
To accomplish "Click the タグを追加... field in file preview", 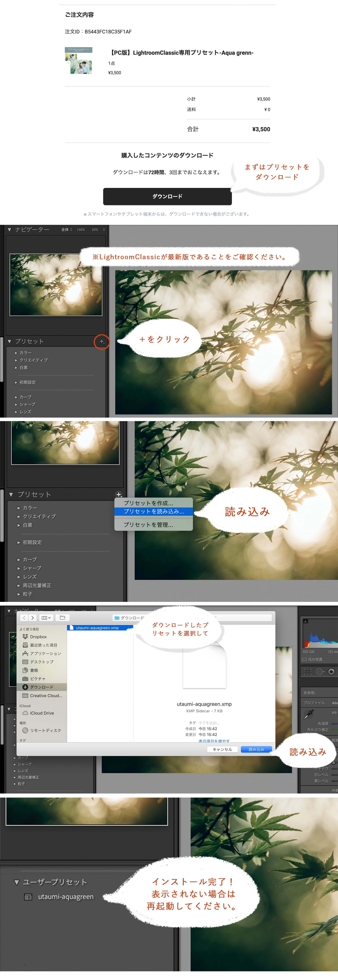I will 209,723.
